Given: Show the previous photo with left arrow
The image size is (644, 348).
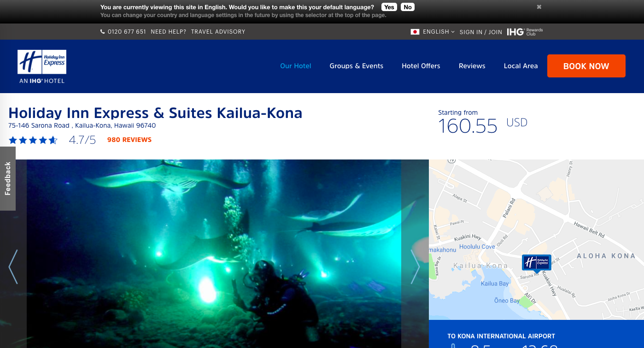Looking at the screenshot, I should (x=13, y=267).
